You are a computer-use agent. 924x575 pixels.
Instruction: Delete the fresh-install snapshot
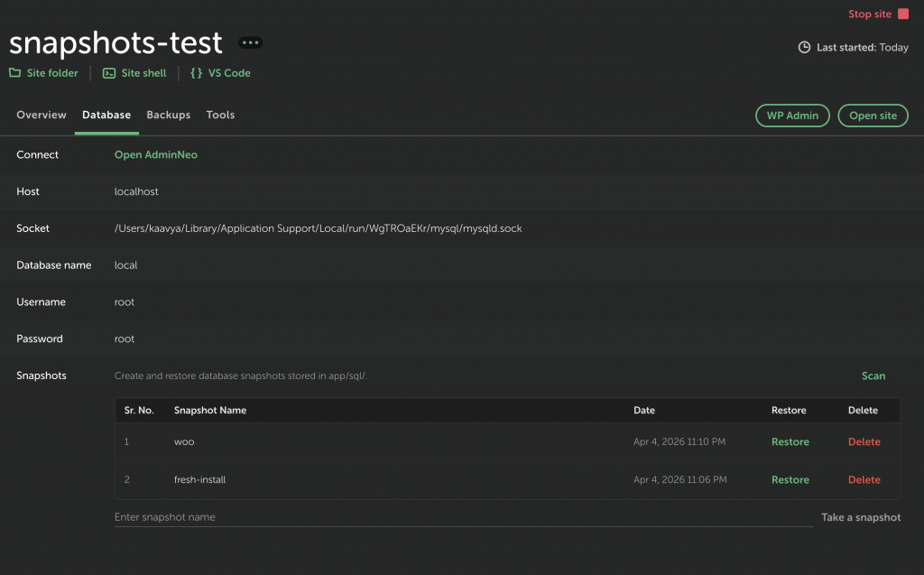[x=864, y=479]
